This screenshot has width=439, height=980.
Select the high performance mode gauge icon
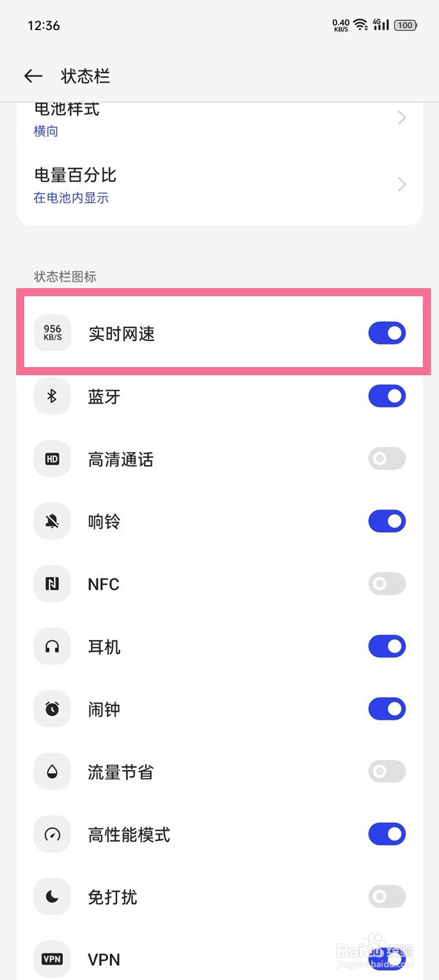pyautogui.click(x=52, y=834)
